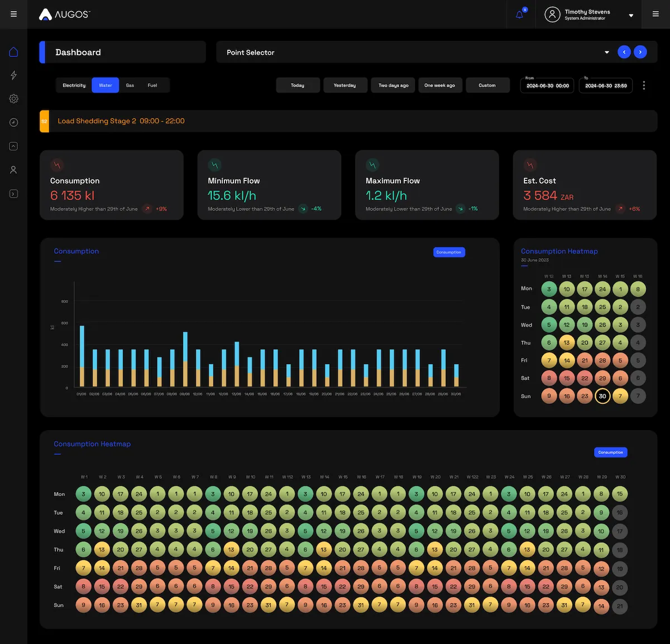
Task: Select the One week ago range
Action: pyautogui.click(x=439, y=85)
